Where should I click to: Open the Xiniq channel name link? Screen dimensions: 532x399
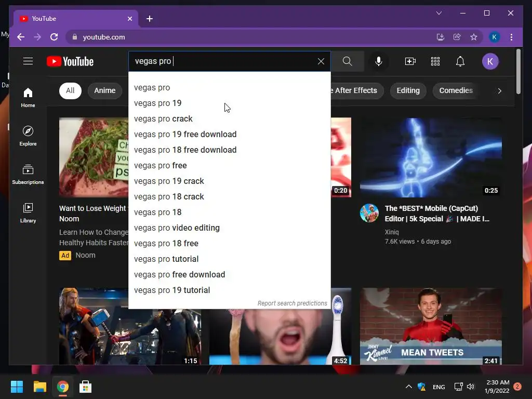point(392,232)
